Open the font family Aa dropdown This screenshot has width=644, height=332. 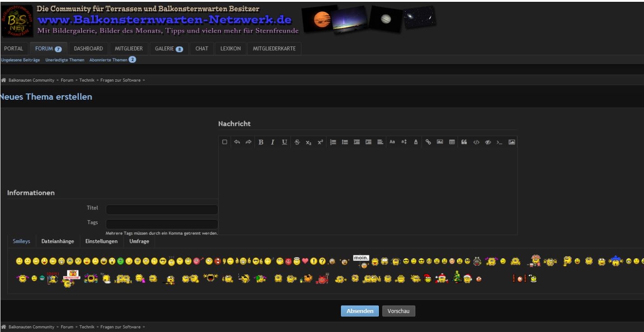point(392,142)
